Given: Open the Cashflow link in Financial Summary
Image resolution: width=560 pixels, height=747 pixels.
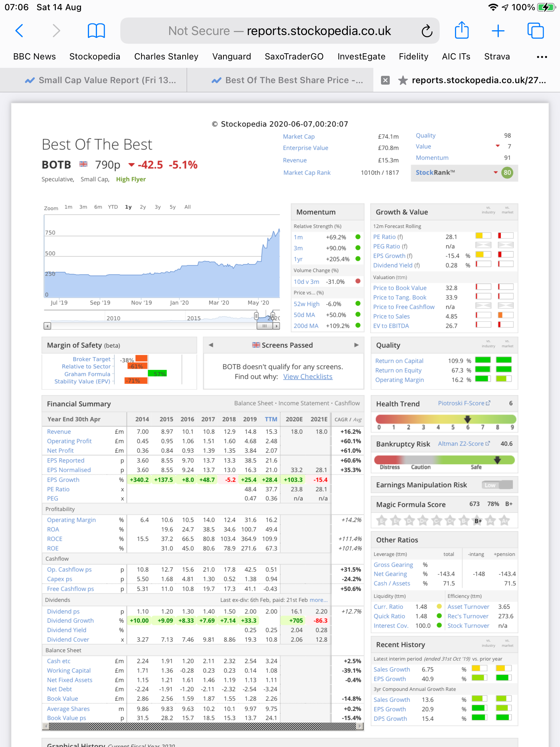Looking at the screenshot, I should [347, 403].
